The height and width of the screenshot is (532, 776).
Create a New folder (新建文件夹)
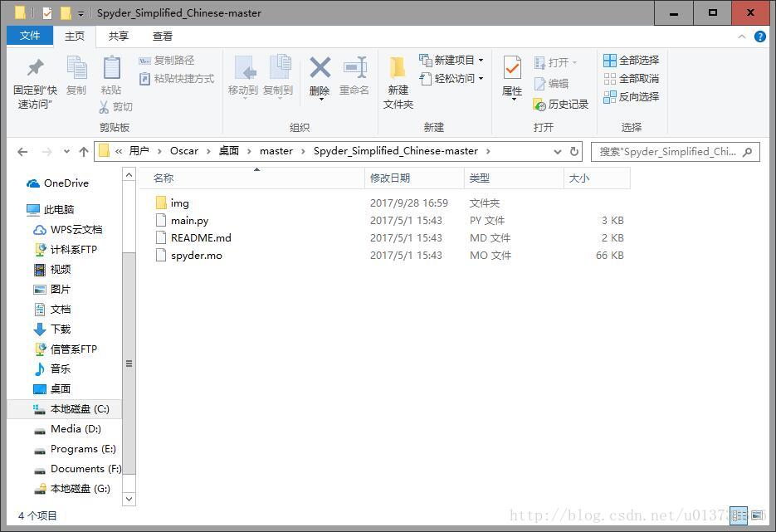pyautogui.click(x=398, y=82)
